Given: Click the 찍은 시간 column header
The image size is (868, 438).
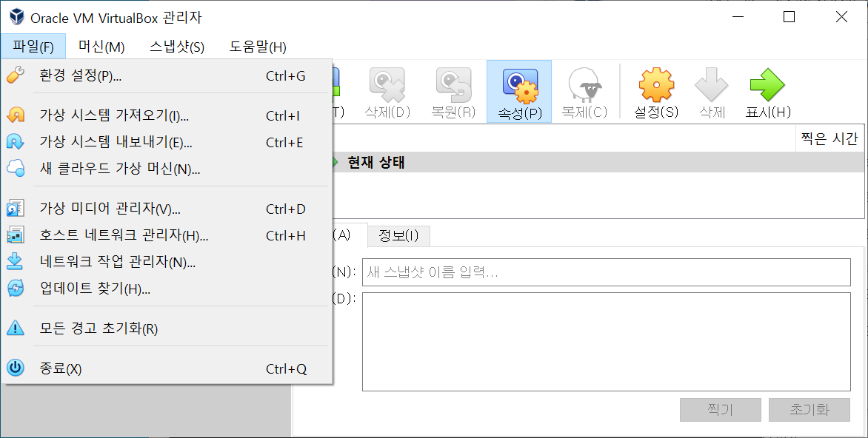Looking at the screenshot, I should coord(829,138).
